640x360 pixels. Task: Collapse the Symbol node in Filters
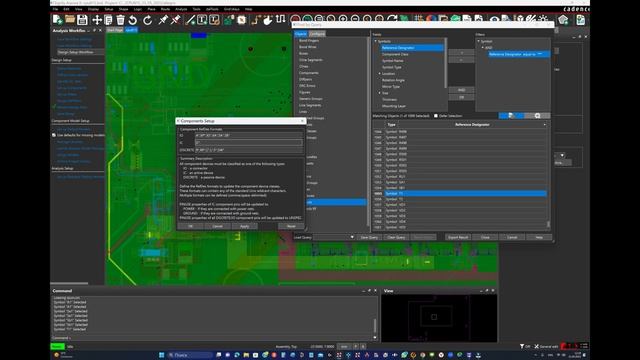[478, 41]
